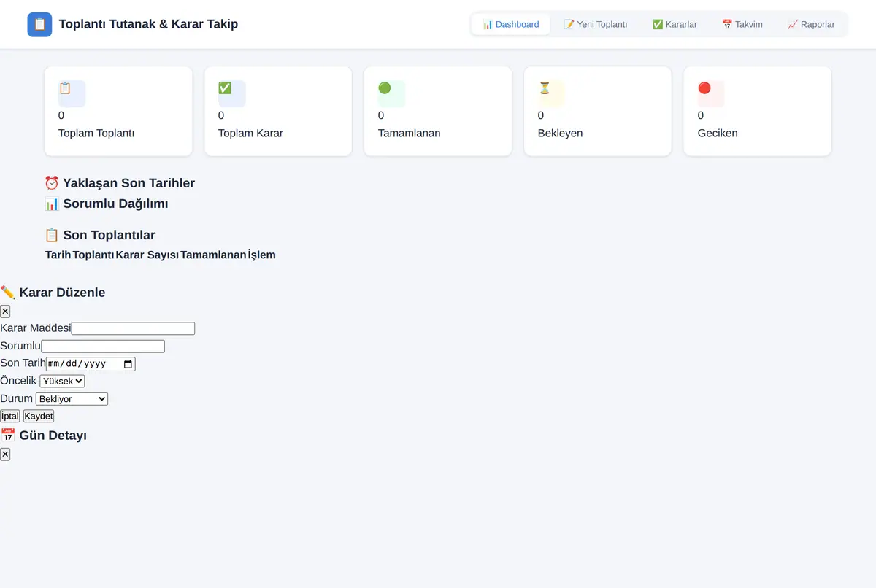This screenshot has height=588, width=876.
Task: Select the Sorumlu Dağılımı heading
Action: click(107, 204)
